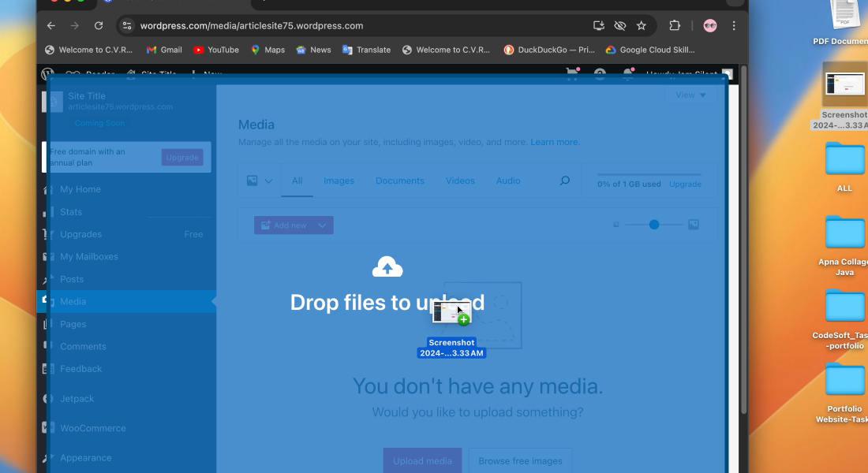
Task: Click the Browse free images button
Action: coord(520,461)
